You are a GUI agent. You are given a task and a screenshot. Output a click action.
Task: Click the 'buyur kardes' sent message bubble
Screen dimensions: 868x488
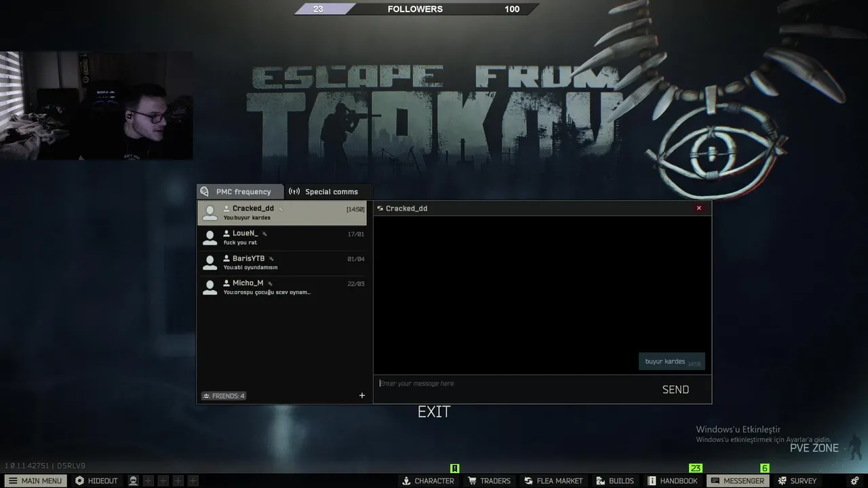[671, 362]
